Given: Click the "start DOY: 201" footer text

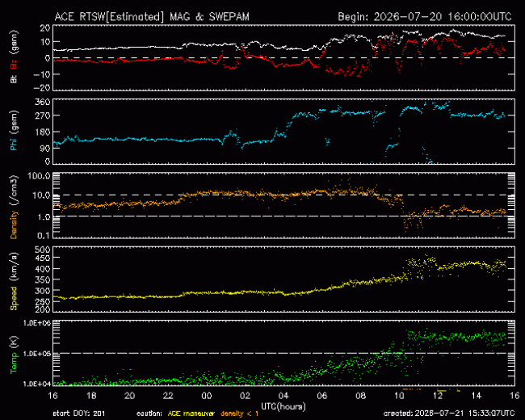Looking at the screenshot, I should (x=79, y=414).
